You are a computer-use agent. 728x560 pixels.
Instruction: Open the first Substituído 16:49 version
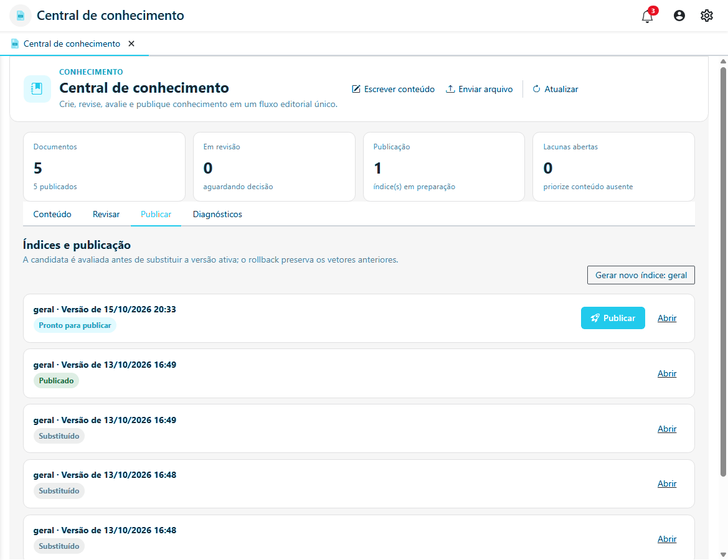coord(667,429)
